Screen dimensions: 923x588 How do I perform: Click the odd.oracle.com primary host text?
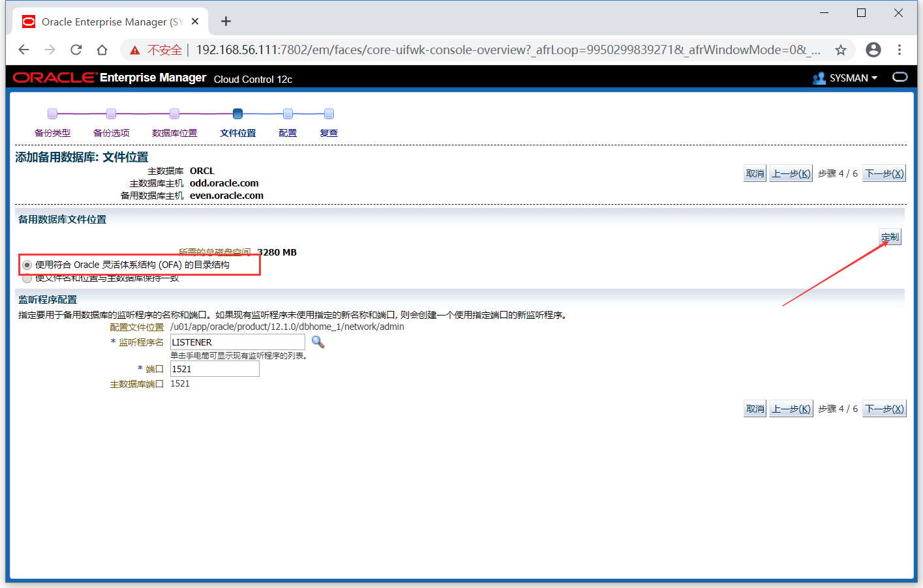(224, 183)
